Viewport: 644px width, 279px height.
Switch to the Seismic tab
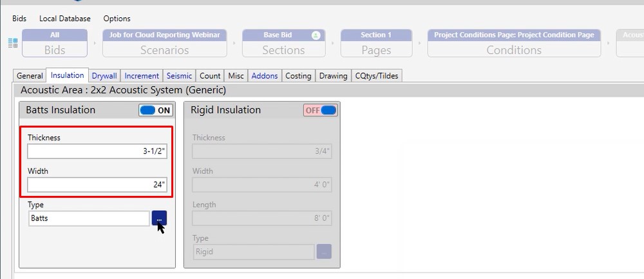click(179, 75)
